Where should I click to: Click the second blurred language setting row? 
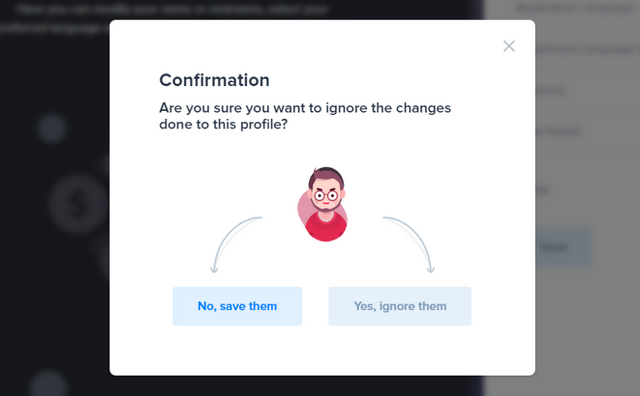pyautogui.click(x=587, y=49)
